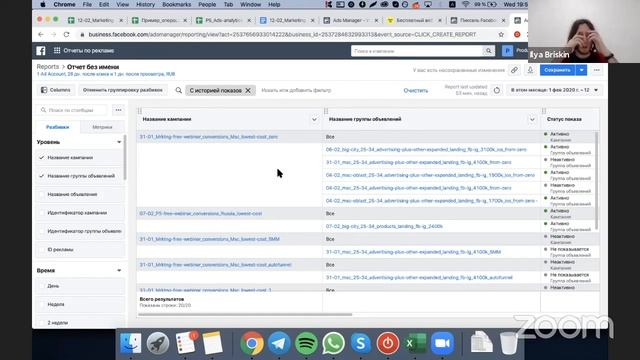Image resolution: width=640 pixels, height=360 pixels.
Task: Open Trash in the Dock
Action: tap(509, 343)
